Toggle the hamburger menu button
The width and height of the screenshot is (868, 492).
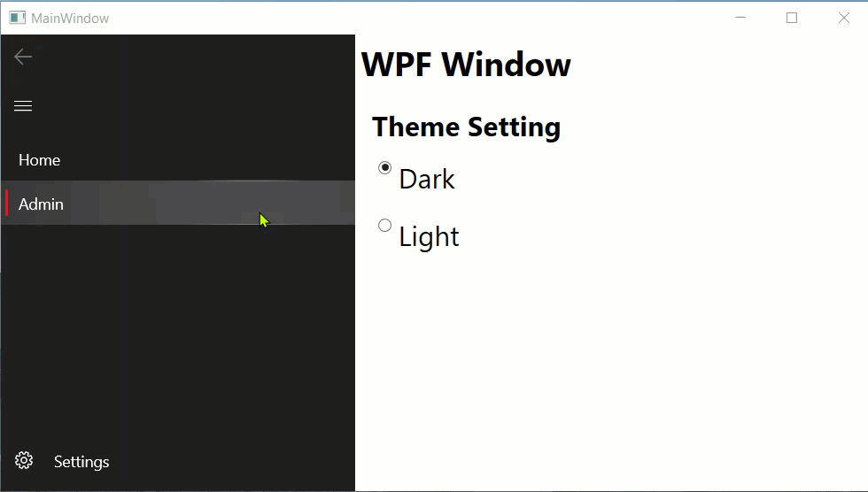point(23,105)
